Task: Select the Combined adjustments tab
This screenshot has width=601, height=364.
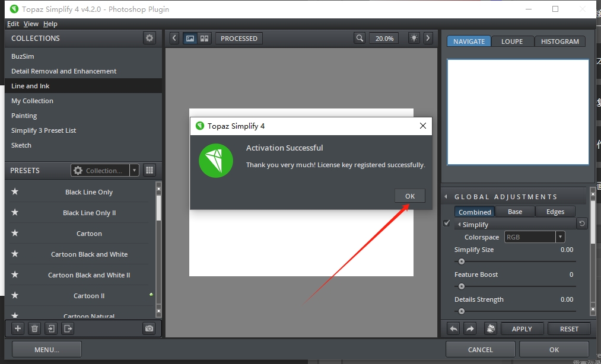Action: (475, 212)
